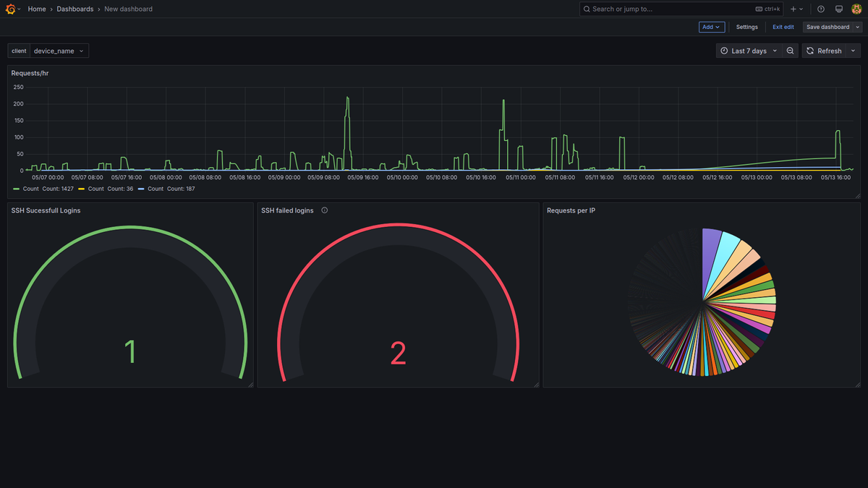
Task: Click the Exit edit link
Action: [x=783, y=27]
